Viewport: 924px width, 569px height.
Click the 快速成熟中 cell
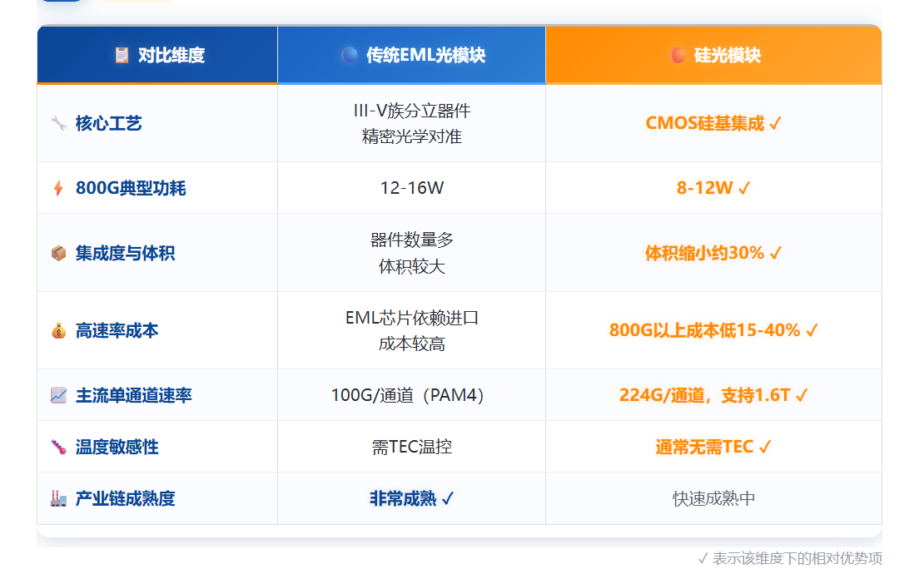(x=713, y=499)
